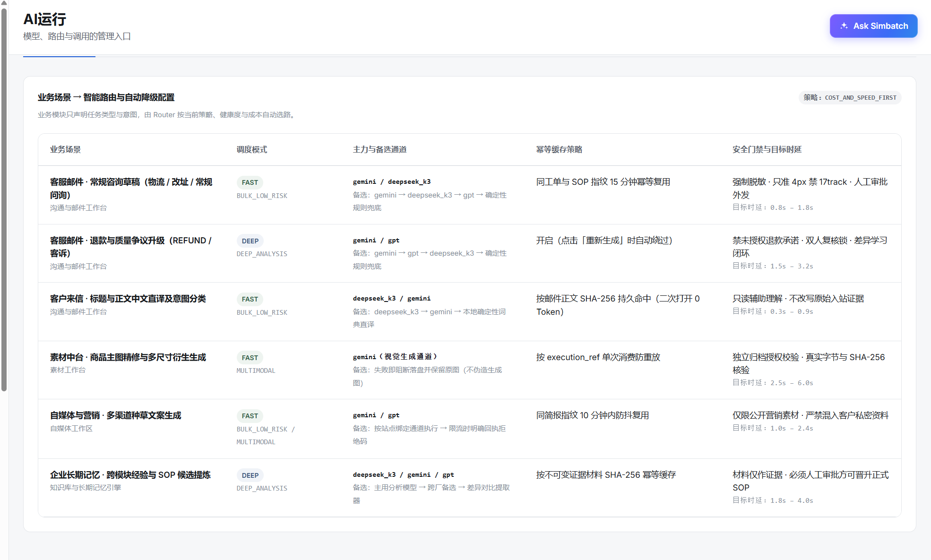The height and width of the screenshot is (560, 931).
Task: Click 只读辅助理解·不改写原始入站证据 text
Action: tap(798, 299)
